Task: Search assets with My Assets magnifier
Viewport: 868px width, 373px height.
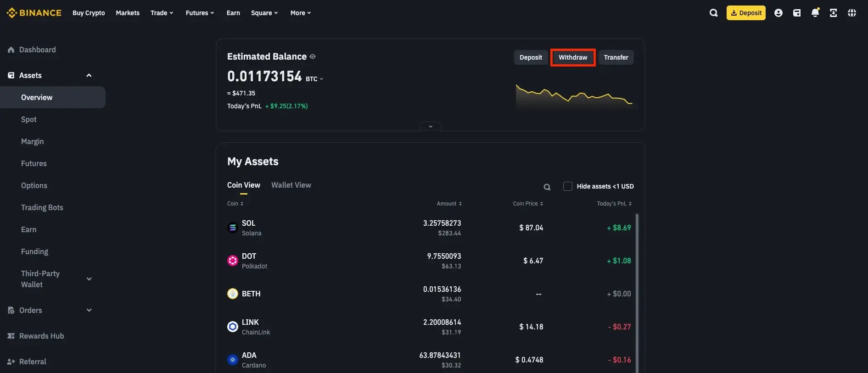Action: click(x=547, y=187)
